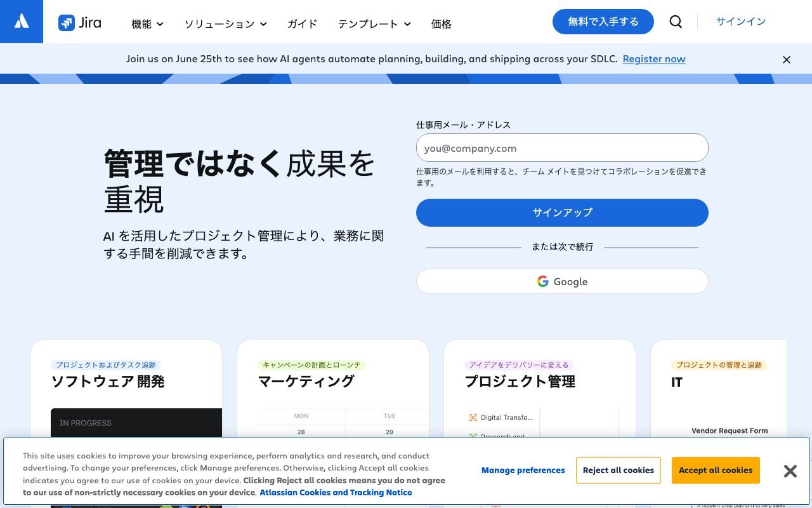Viewport: 812px width, 508px height.
Task: Click the IN PROGRESS column header
Action: coord(86,423)
